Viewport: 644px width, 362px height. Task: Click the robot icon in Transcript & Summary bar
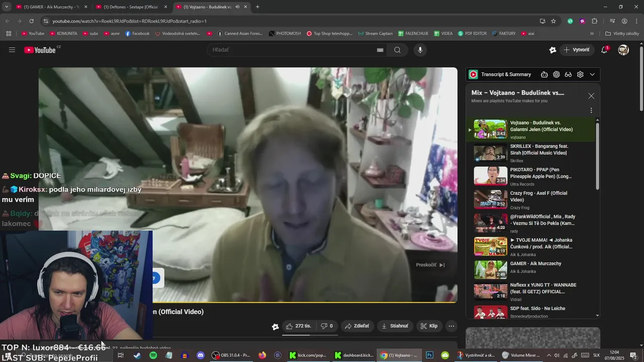pos(544,74)
